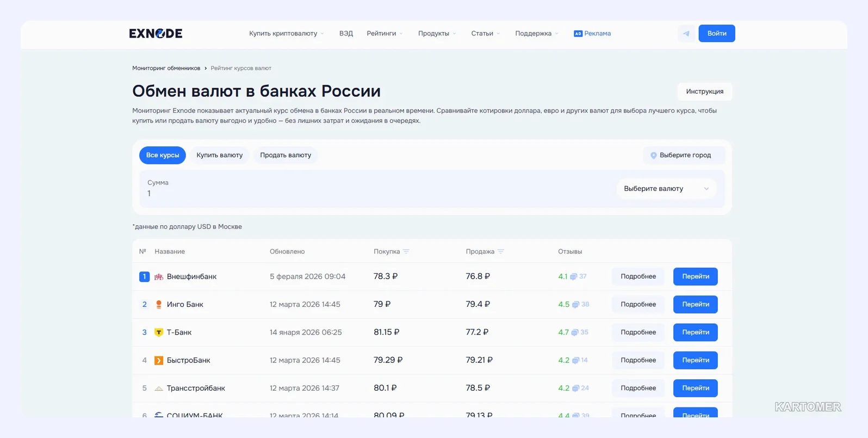Click Перейти for Т-Банк
The height and width of the screenshot is (438, 868).
tap(696, 332)
